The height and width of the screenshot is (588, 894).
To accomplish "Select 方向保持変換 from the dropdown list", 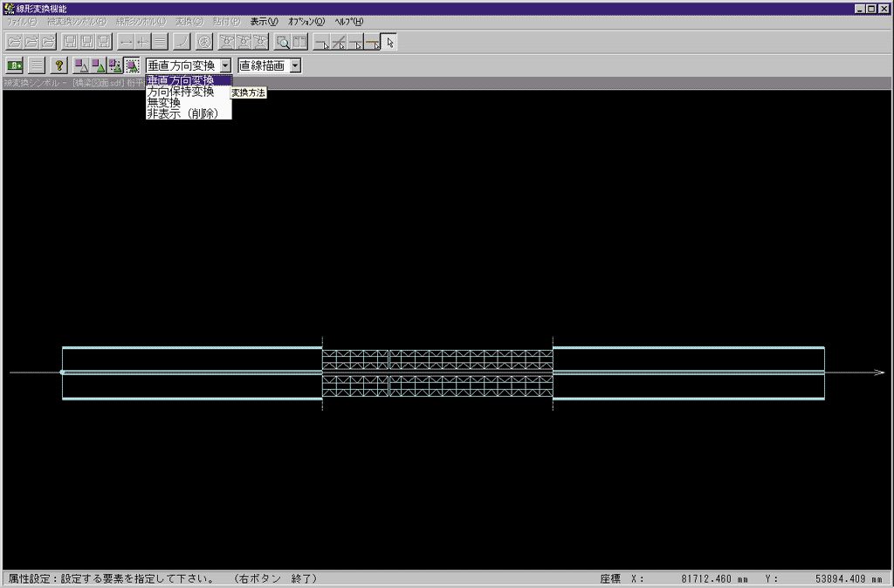I will 189,91.
